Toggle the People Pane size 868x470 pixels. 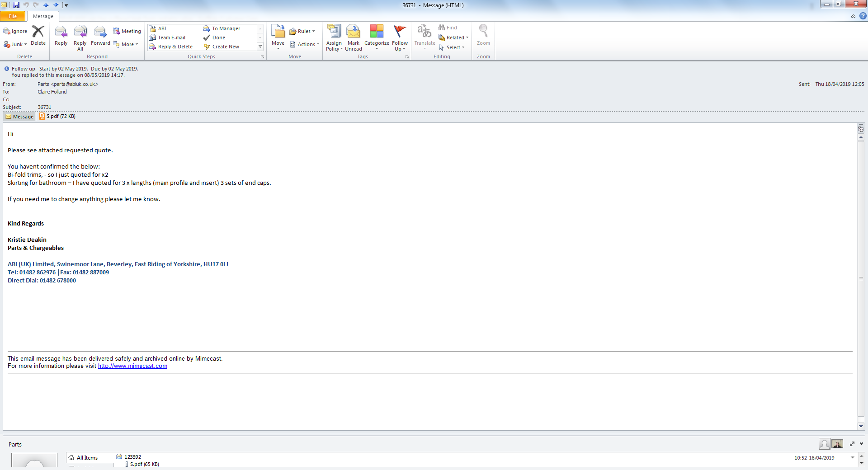pos(852,444)
